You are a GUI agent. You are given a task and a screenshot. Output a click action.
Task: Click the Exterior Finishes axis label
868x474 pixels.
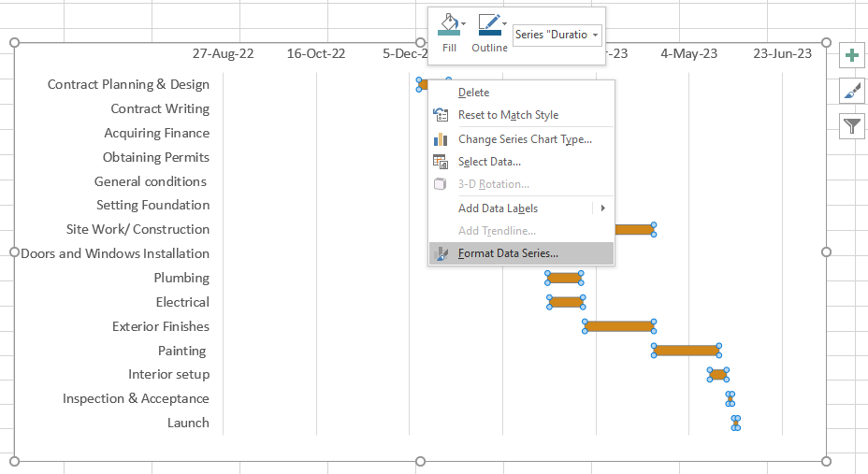click(x=161, y=327)
